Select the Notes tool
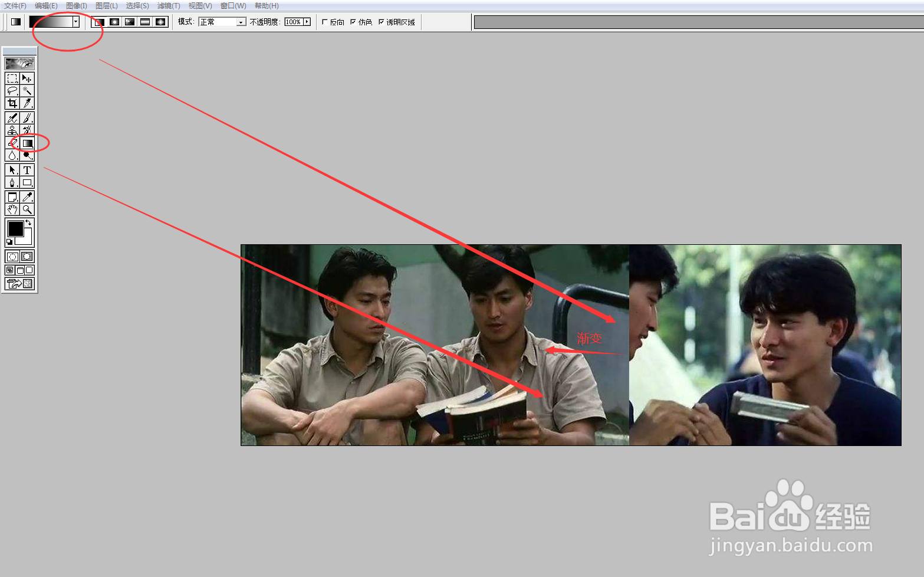This screenshot has height=577, width=924. pyautogui.click(x=12, y=197)
